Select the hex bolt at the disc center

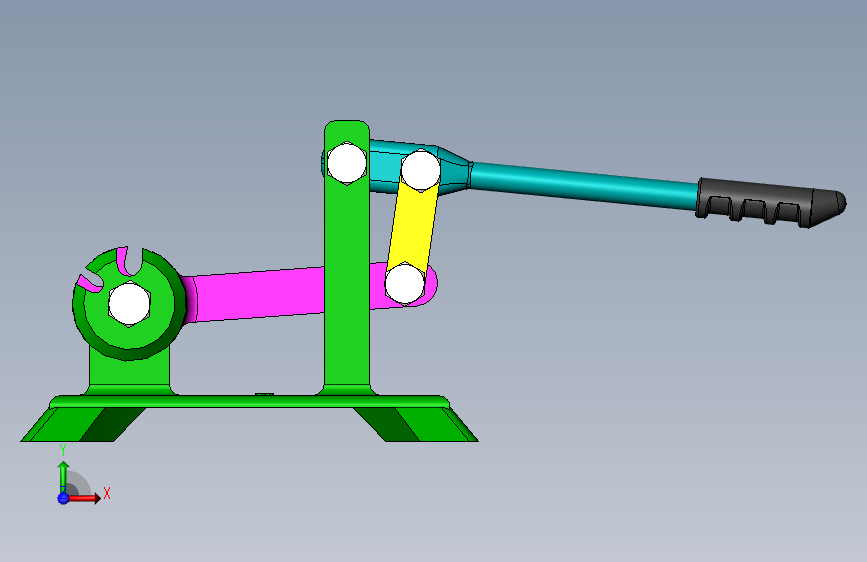click(x=129, y=304)
